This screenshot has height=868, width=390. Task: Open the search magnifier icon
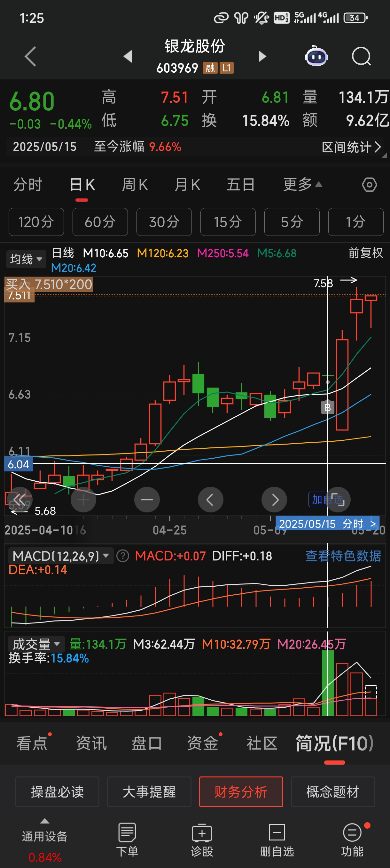click(362, 56)
